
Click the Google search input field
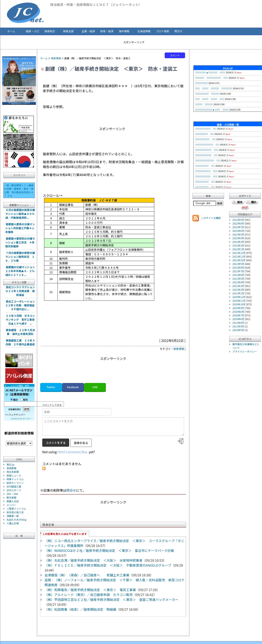click(204, 203)
